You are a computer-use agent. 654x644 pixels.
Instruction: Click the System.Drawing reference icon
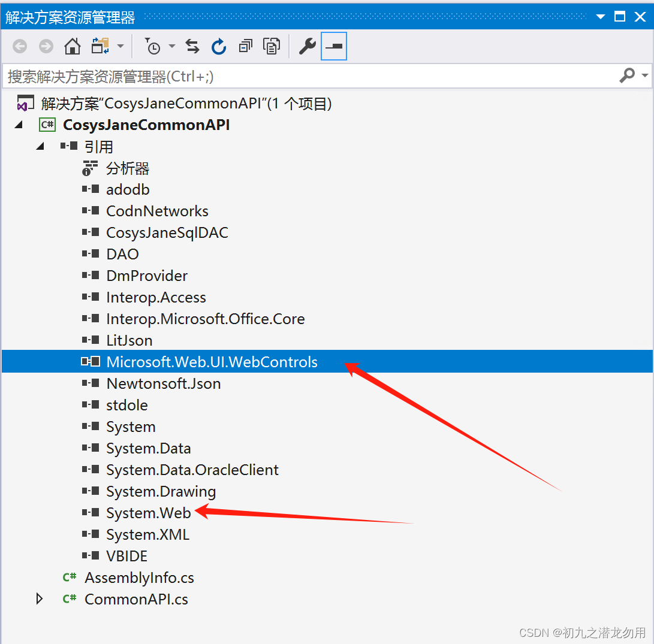click(x=91, y=491)
